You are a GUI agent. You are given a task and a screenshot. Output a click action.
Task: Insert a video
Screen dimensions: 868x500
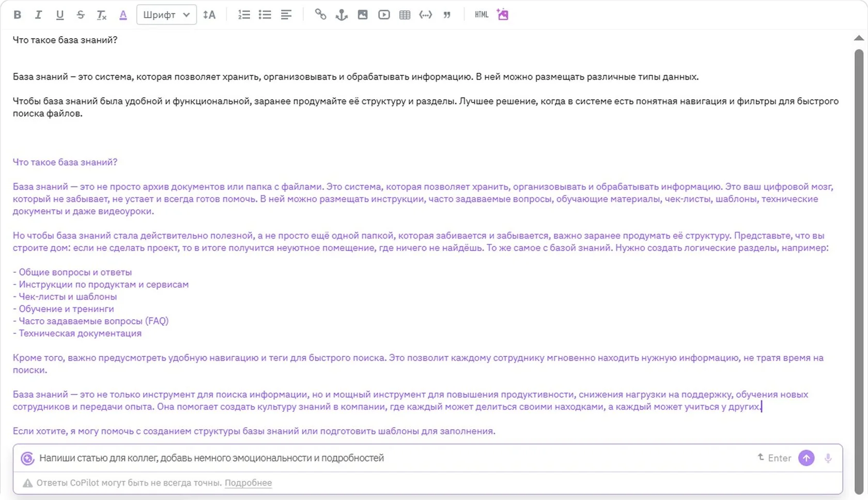pyautogui.click(x=384, y=15)
